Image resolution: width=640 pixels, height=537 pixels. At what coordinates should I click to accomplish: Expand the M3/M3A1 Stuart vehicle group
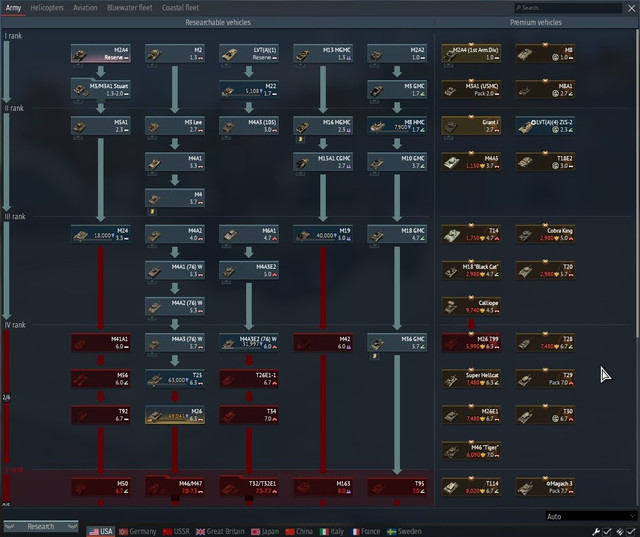coord(101,89)
